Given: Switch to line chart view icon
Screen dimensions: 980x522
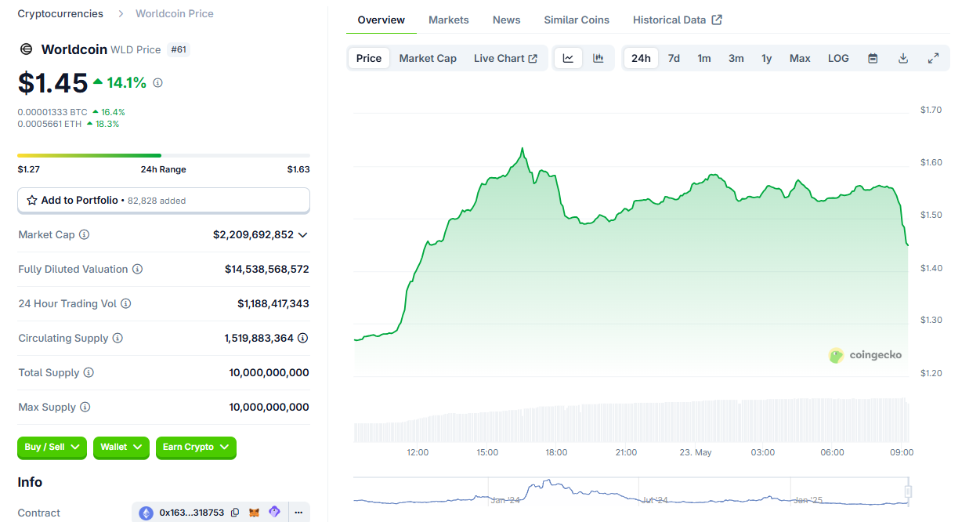Looking at the screenshot, I should pos(569,58).
